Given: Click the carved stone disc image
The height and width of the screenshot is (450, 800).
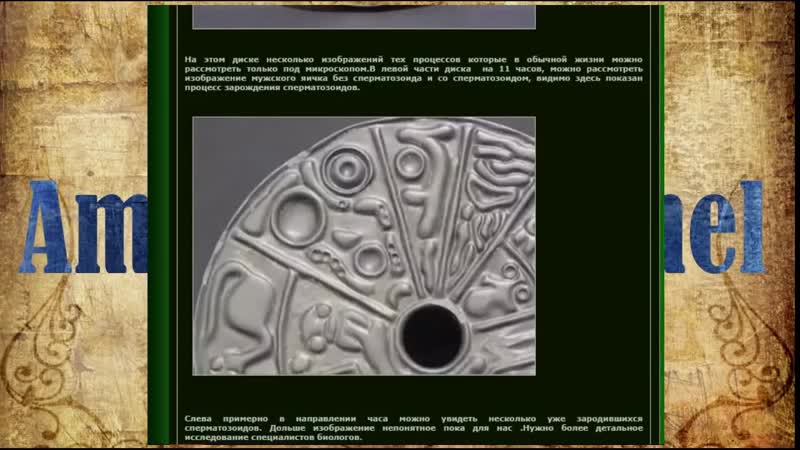Looking at the screenshot, I should coord(364,246).
